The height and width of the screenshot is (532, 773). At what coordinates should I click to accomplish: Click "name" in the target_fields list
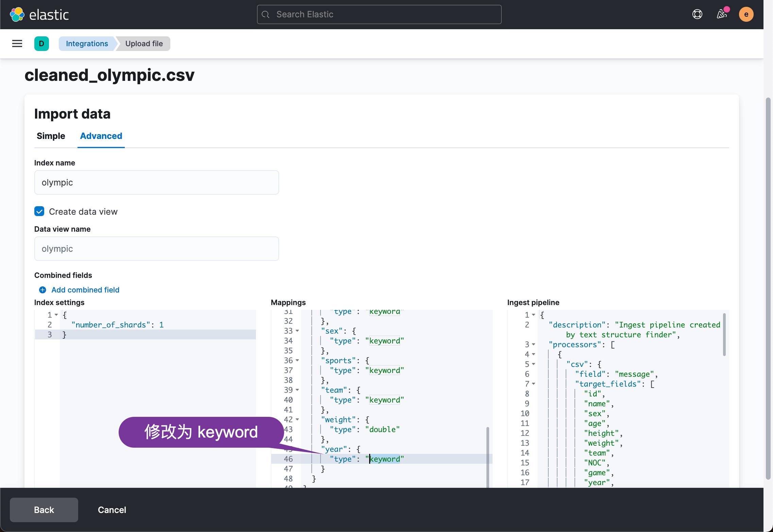click(597, 404)
